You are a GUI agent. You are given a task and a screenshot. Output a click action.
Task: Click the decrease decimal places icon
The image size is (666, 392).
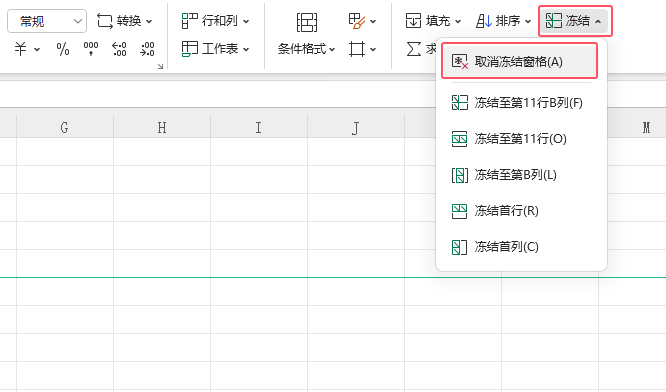coord(147,49)
